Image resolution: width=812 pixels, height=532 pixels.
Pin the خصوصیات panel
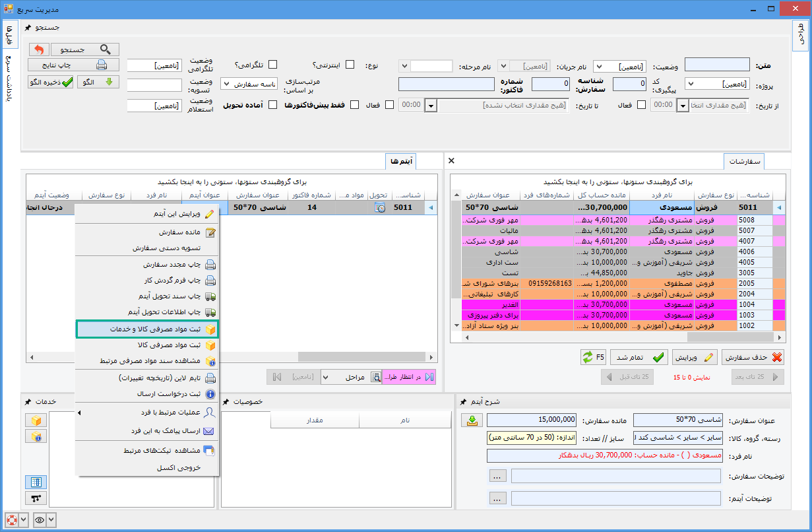(226, 402)
